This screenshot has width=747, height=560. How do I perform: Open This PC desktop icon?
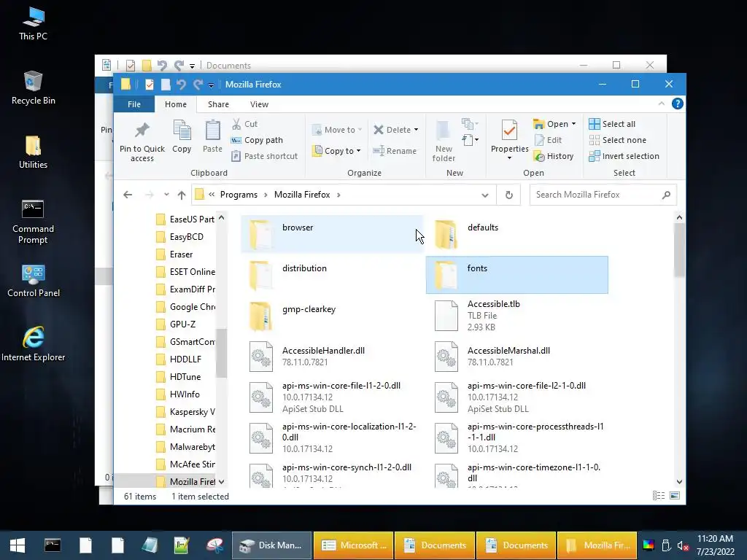[x=33, y=23]
